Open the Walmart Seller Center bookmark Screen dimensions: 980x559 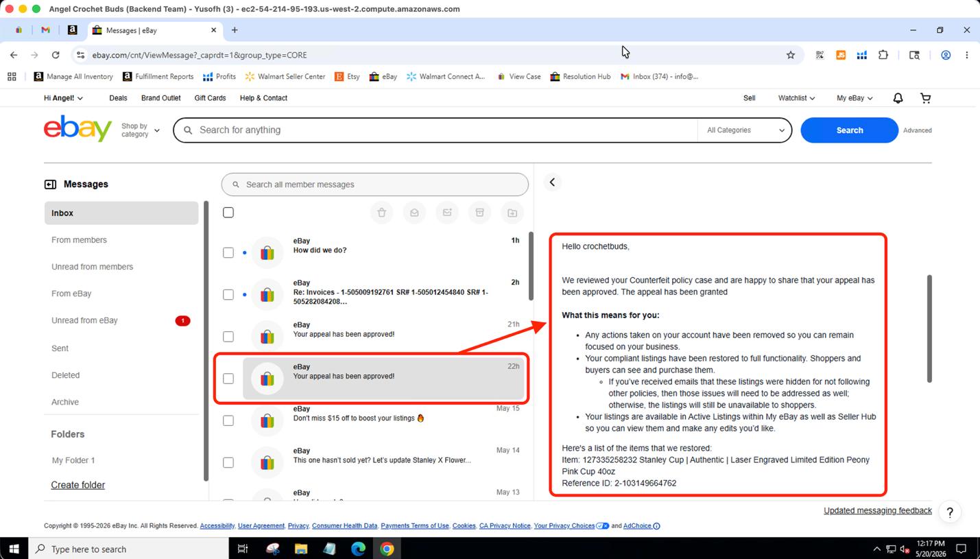285,77
